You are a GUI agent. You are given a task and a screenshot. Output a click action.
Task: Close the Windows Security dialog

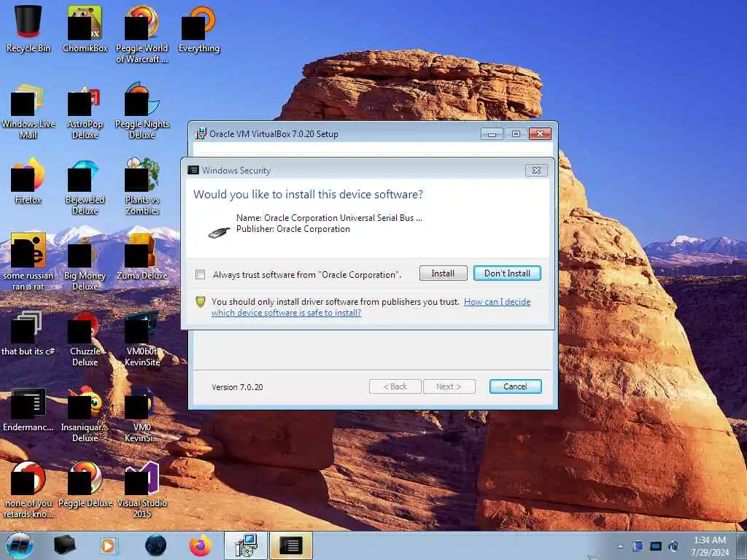(x=536, y=171)
